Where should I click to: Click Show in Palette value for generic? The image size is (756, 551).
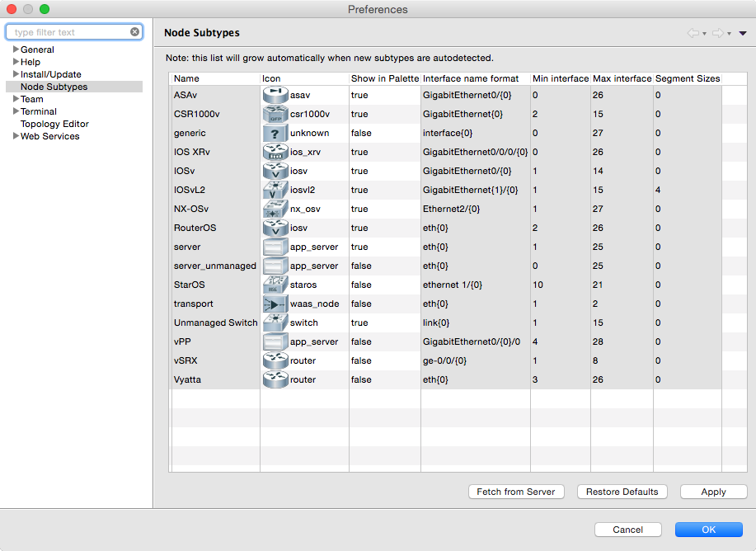click(x=361, y=133)
